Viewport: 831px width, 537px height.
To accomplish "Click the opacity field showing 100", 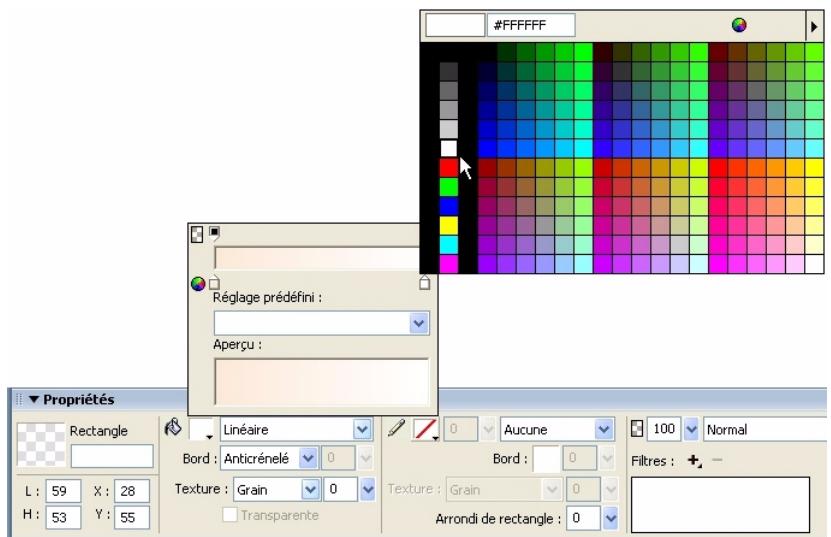I will point(664,428).
